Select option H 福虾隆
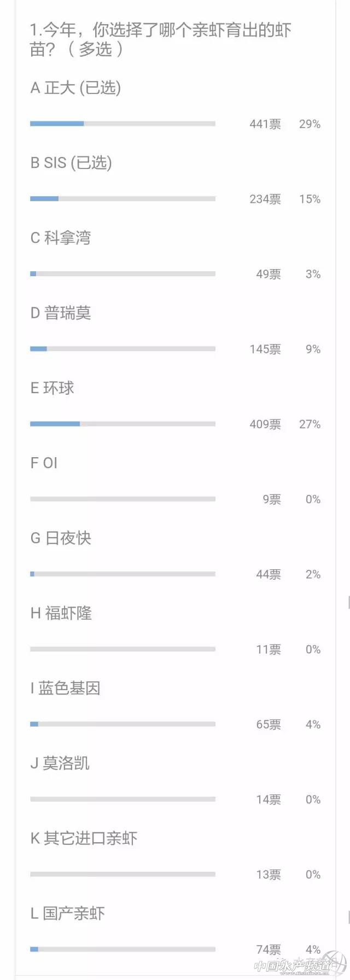This screenshot has height=980, width=350. 61,613
